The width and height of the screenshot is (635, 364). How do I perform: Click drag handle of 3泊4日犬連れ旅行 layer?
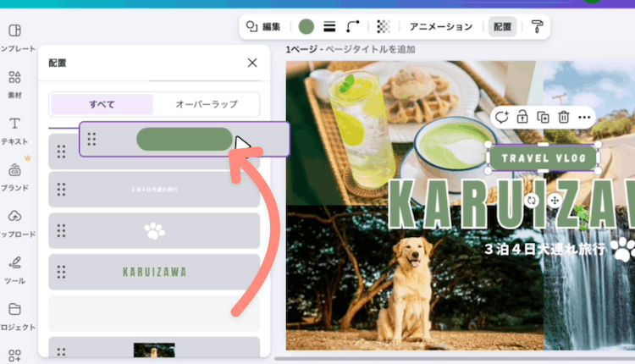tap(61, 190)
